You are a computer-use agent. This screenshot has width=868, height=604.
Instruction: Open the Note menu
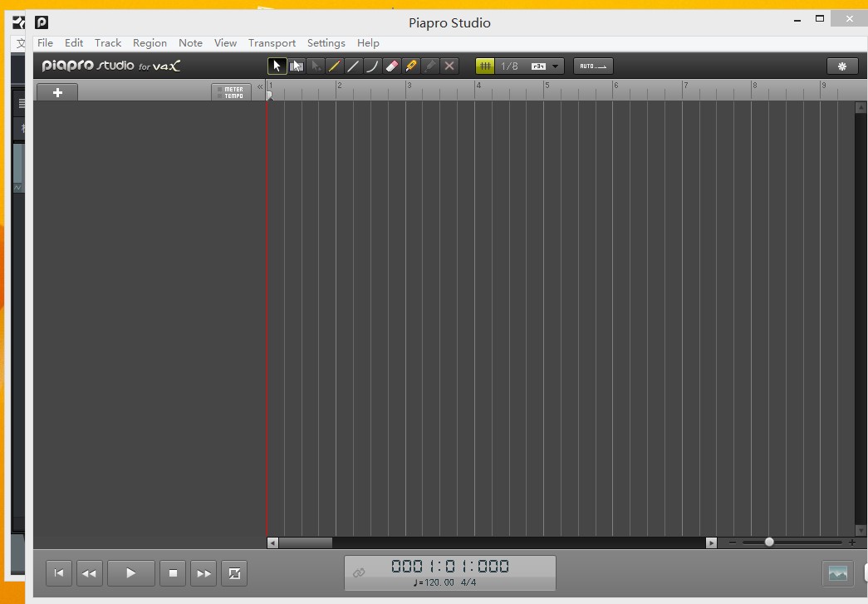pyautogui.click(x=190, y=43)
